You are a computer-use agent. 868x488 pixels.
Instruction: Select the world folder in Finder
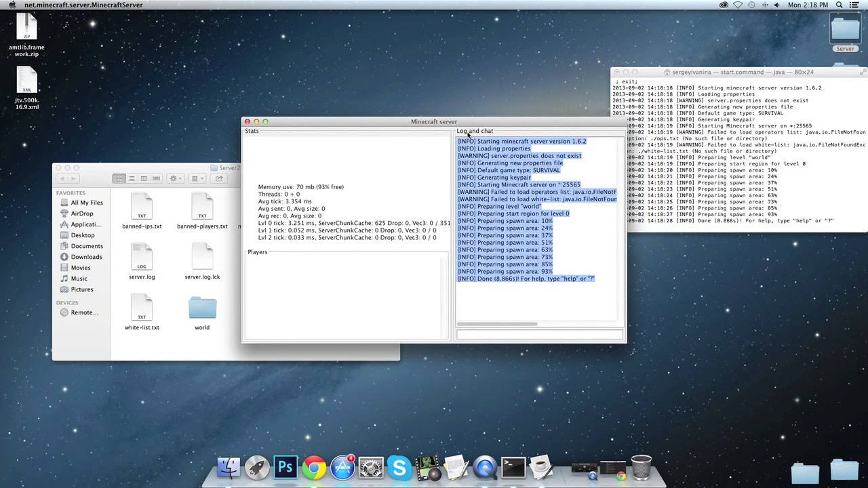click(x=202, y=308)
